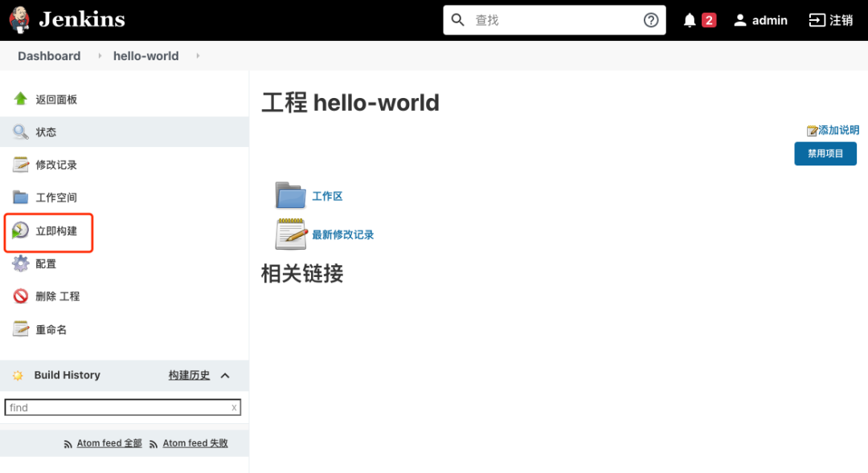Open the search help question-mark icon

(x=651, y=20)
